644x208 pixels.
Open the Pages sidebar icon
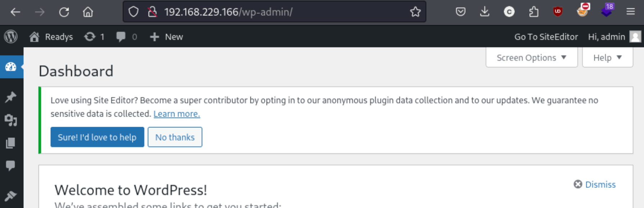[x=11, y=143]
